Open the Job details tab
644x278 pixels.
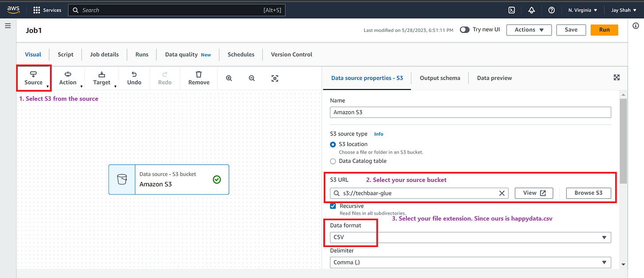click(104, 54)
